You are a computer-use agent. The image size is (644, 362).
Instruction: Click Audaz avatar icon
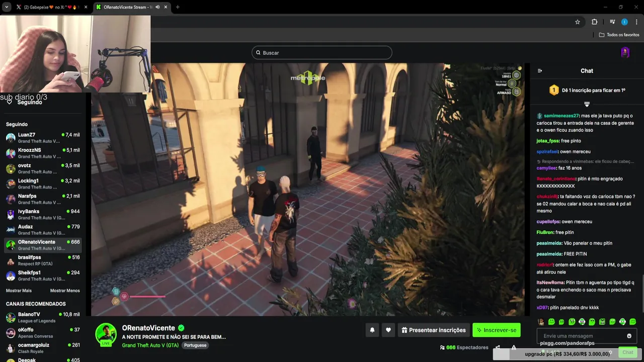[x=11, y=230]
